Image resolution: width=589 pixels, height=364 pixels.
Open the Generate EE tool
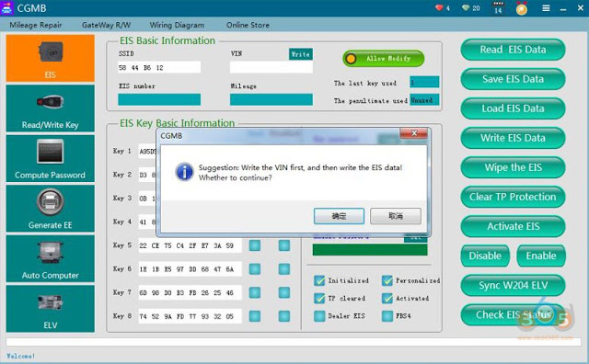51,209
